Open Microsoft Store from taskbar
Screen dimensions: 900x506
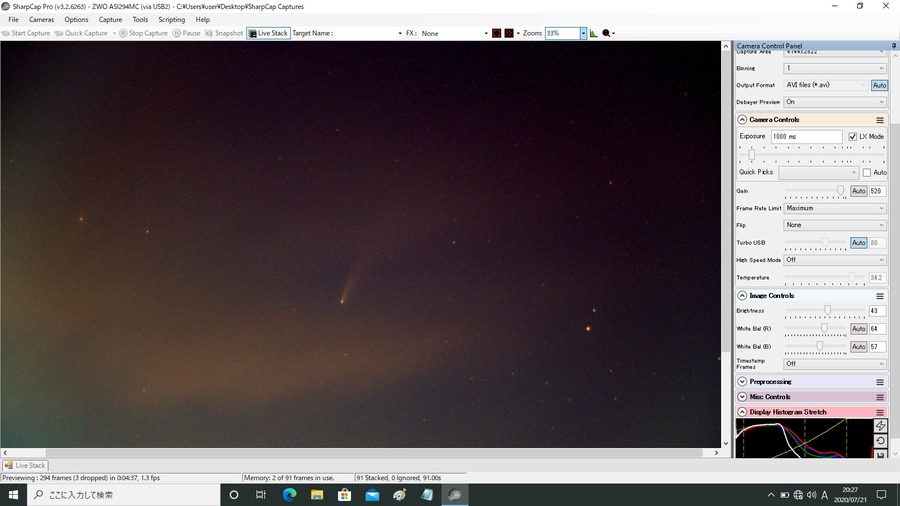pos(344,495)
